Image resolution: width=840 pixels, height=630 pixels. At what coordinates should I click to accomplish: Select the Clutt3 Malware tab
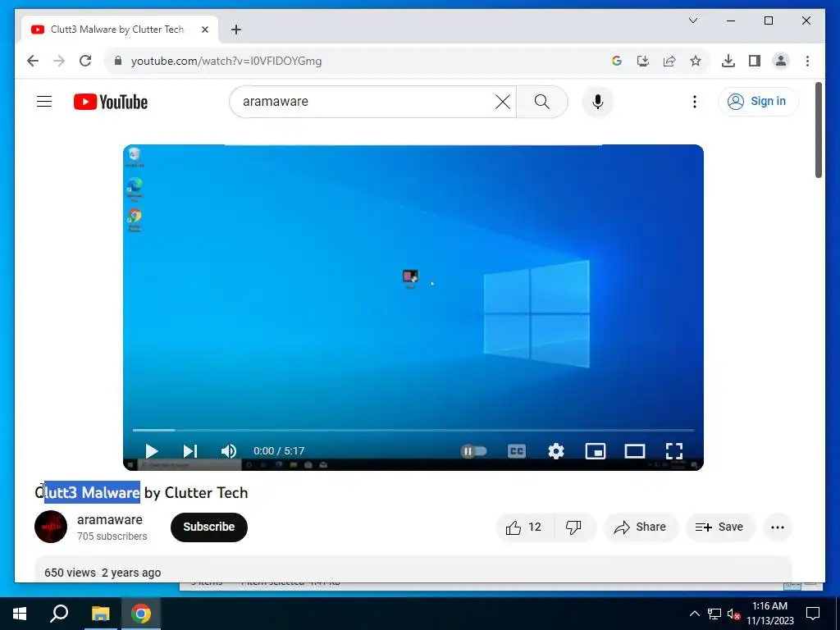120,30
